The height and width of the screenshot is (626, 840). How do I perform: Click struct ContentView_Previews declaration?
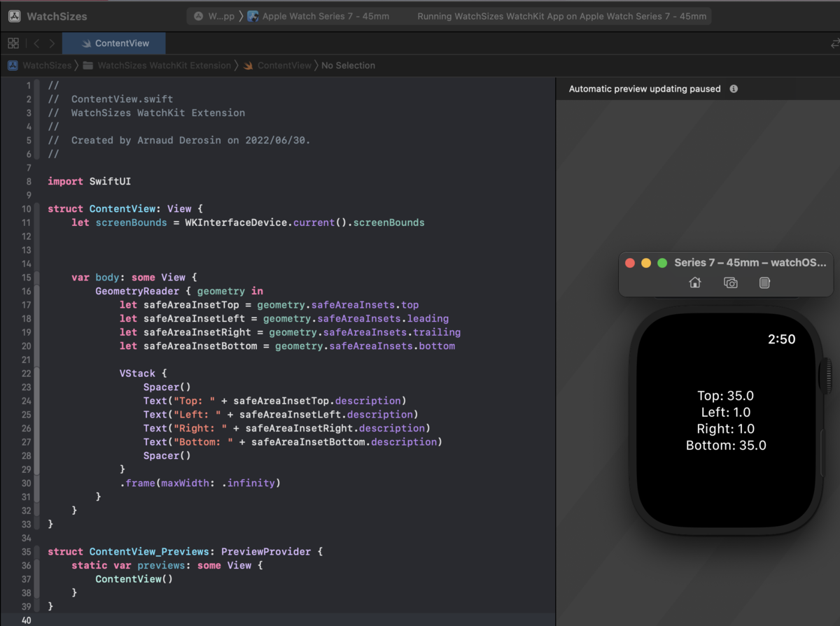pyautogui.click(x=185, y=551)
